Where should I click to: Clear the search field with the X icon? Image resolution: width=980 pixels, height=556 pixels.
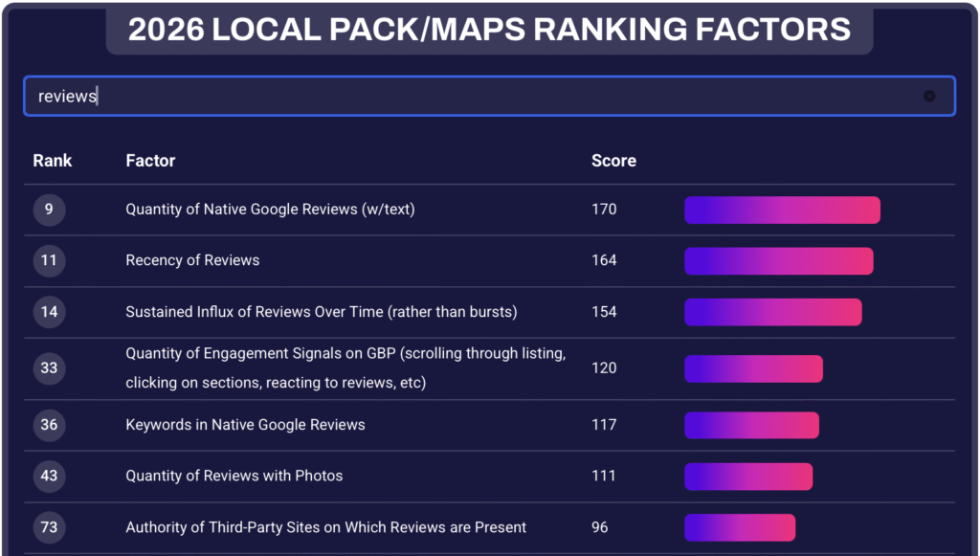(928, 96)
